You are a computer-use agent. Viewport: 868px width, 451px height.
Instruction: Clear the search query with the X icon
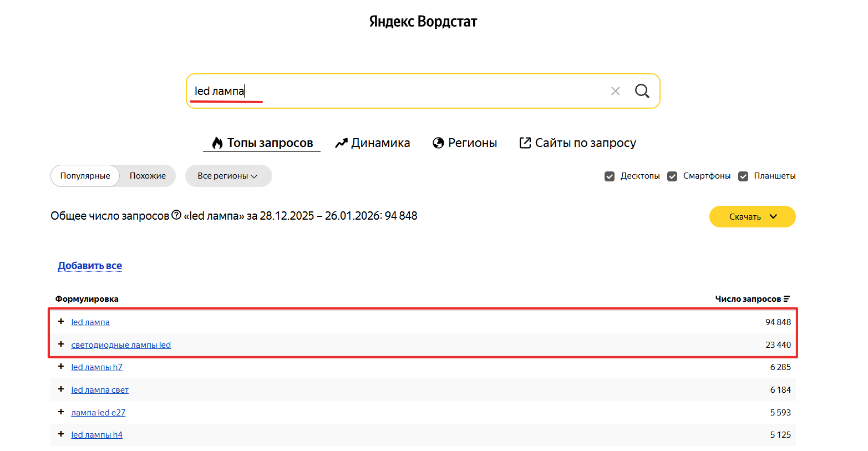(615, 91)
